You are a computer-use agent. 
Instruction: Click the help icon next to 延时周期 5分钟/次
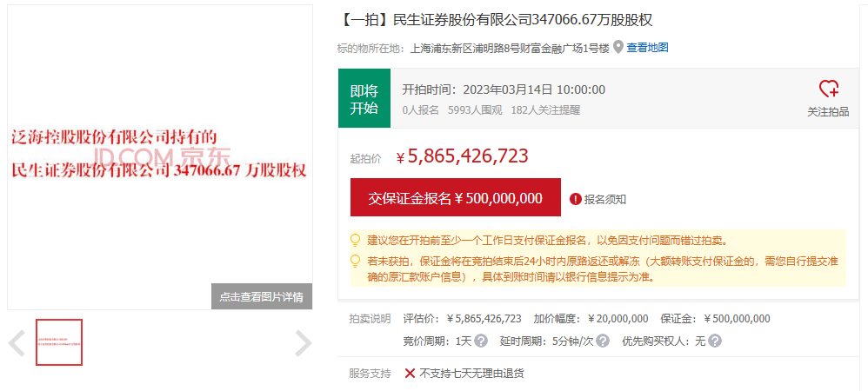pyautogui.click(x=603, y=341)
